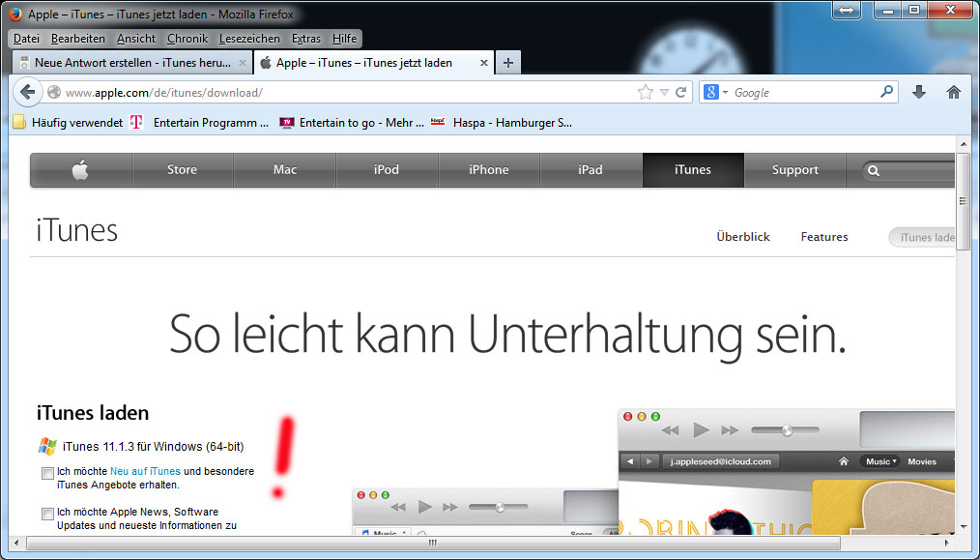The width and height of the screenshot is (980, 560).
Task: Open the Downloads arrow in the toolbar
Action: tap(919, 93)
